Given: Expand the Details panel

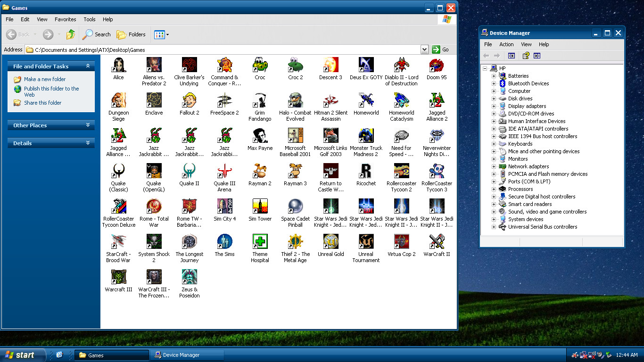Looking at the screenshot, I should tap(88, 143).
